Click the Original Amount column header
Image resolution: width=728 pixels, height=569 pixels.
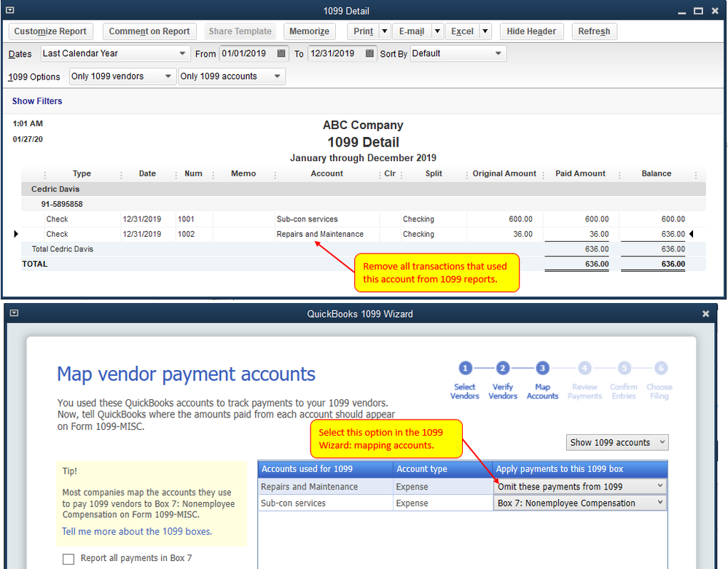504,173
